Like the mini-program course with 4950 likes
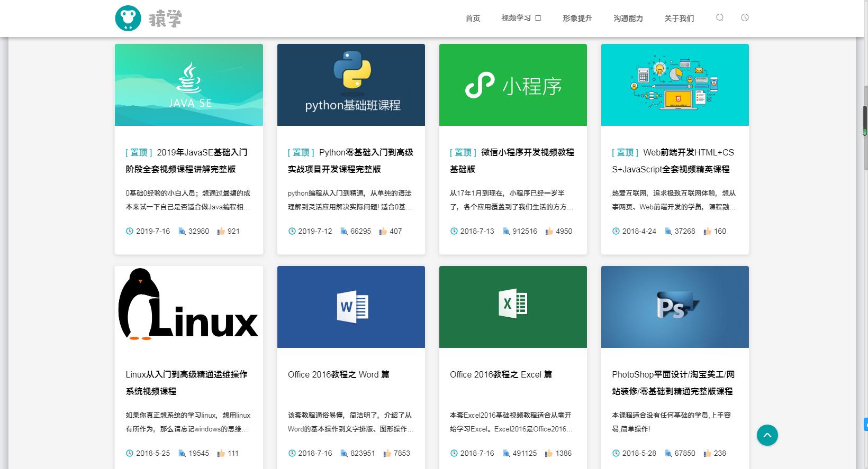This screenshot has width=868, height=469. point(549,231)
